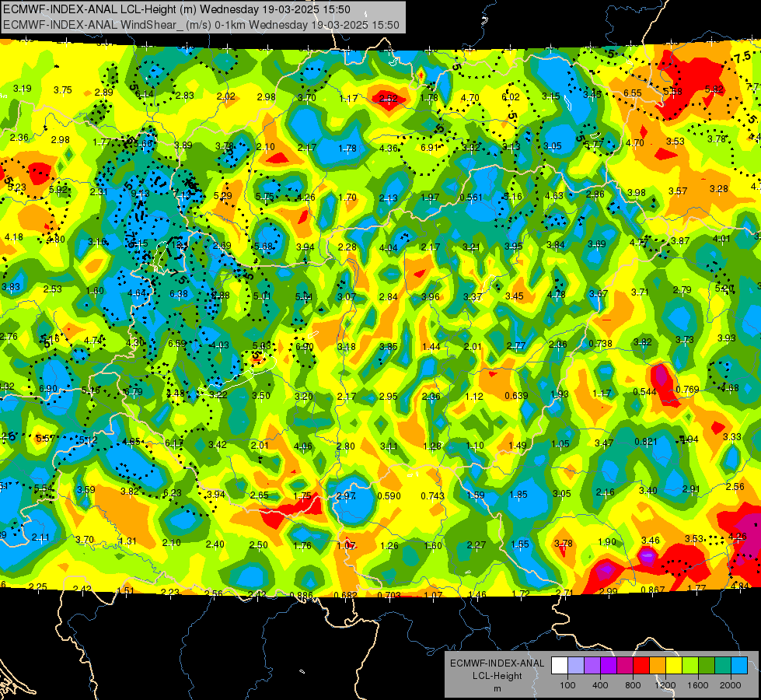Click the wind shear value 0.743
761x700 pixels.
(x=432, y=495)
